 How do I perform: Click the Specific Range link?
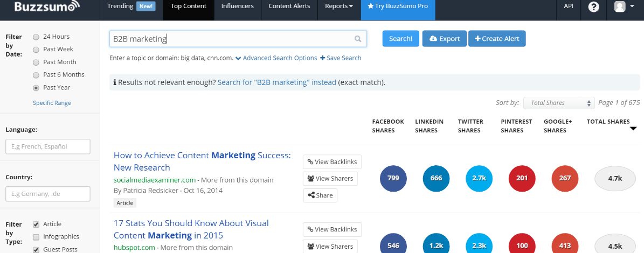click(52, 103)
